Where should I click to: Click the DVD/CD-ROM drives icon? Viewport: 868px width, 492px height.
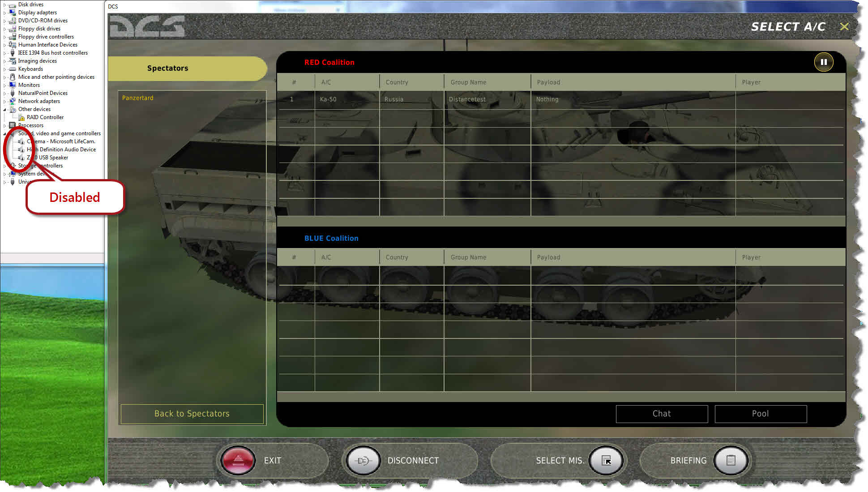pos(13,21)
